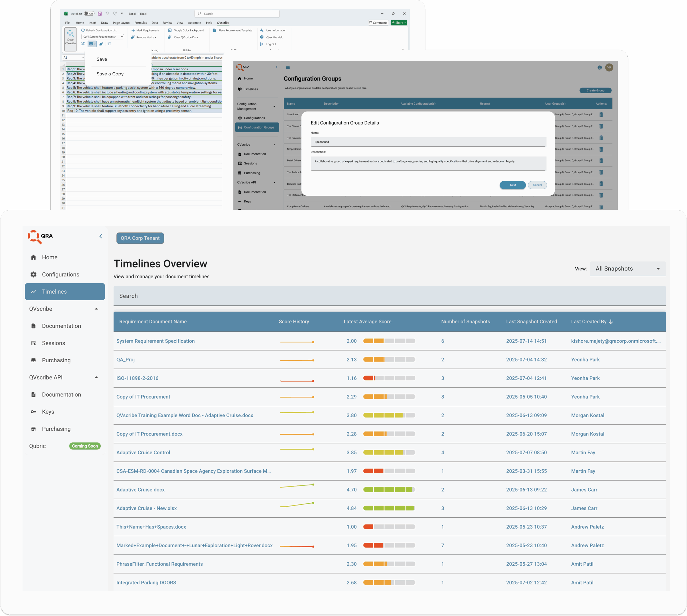
Task: Collapse QVscribe API section in Timelines sidebar
Action: pyautogui.click(x=96, y=377)
